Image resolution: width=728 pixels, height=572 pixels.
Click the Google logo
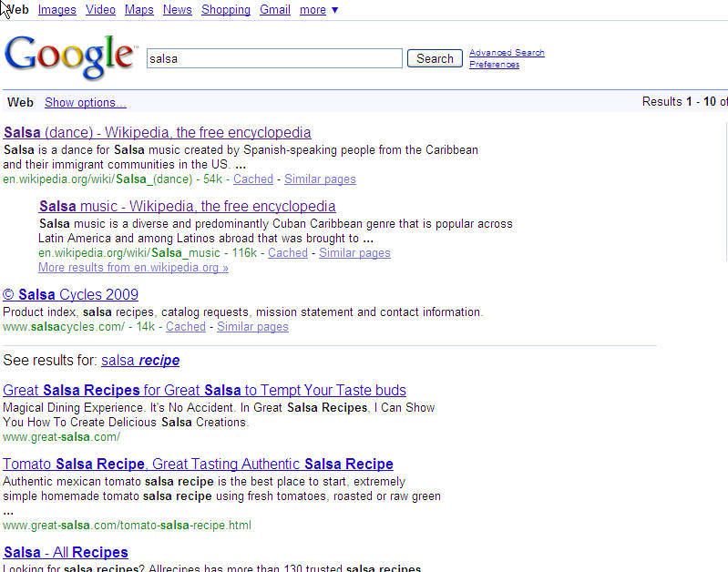(69, 56)
